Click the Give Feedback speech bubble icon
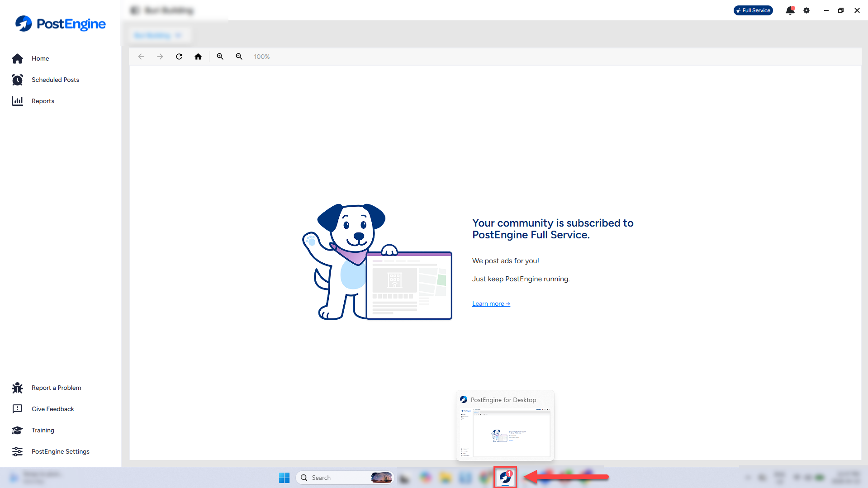Screen dimensions: 868x488 pyautogui.click(x=17, y=409)
